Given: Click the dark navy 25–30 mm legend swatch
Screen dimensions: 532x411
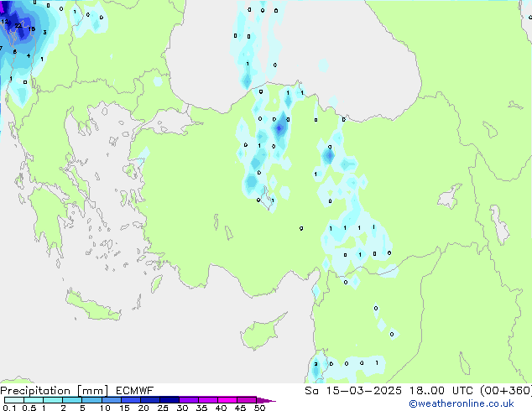Looking at the screenshot, I should (x=169, y=400).
